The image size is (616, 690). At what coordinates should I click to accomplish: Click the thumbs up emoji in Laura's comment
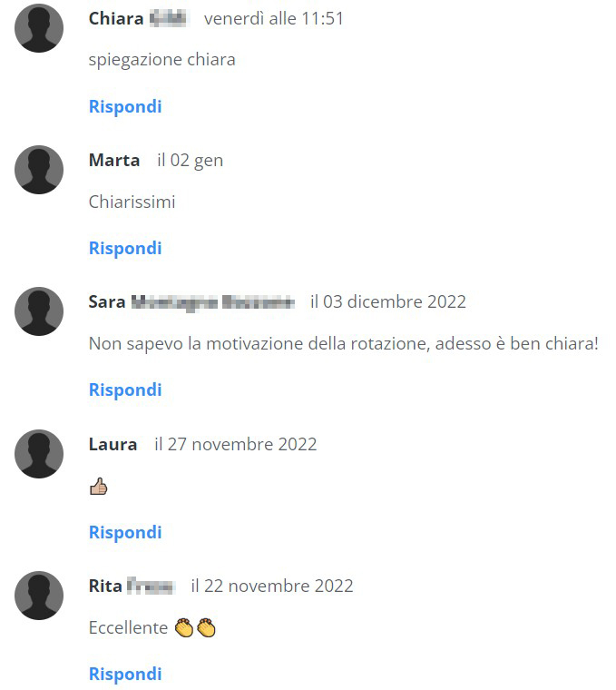[x=99, y=487]
